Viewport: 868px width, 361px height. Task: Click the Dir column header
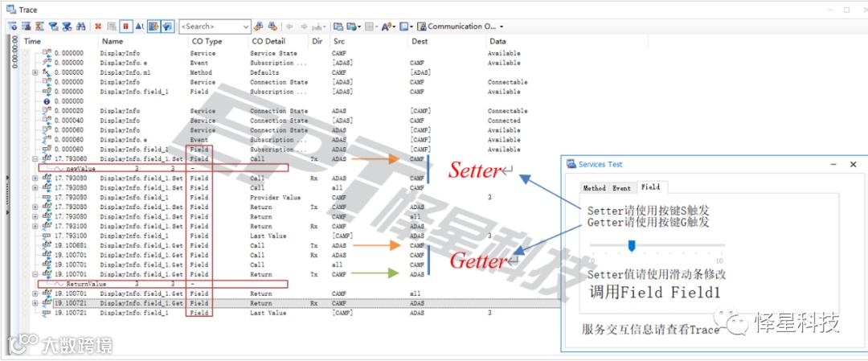318,41
